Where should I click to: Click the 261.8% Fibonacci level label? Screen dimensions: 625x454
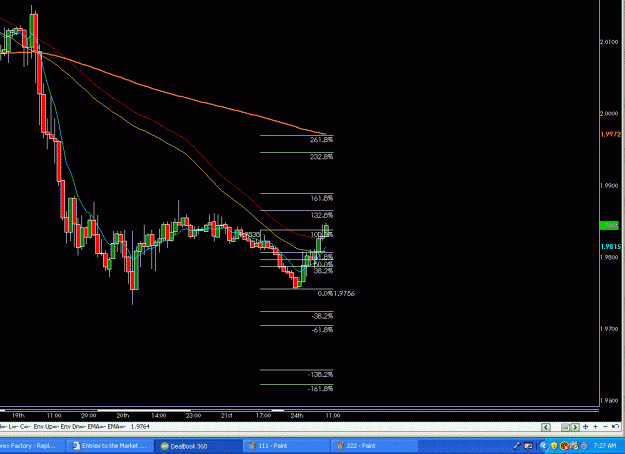click(321, 140)
